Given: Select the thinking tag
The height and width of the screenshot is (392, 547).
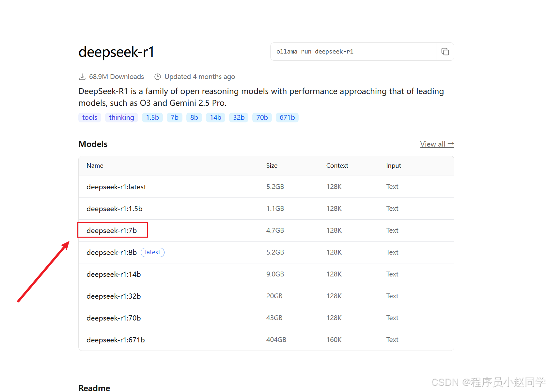Looking at the screenshot, I should pos(121,118).
